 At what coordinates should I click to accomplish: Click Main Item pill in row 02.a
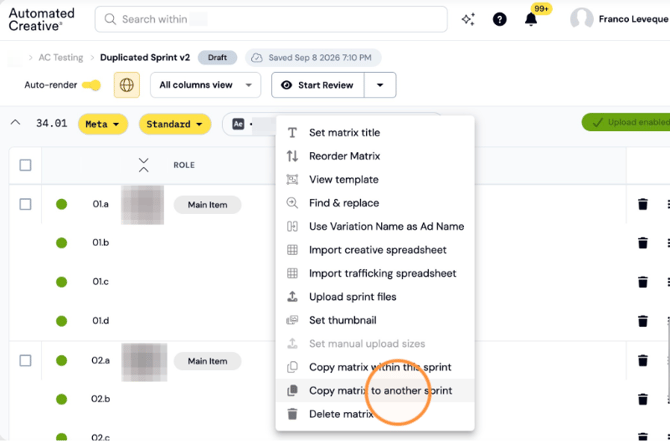pos(207,361)
